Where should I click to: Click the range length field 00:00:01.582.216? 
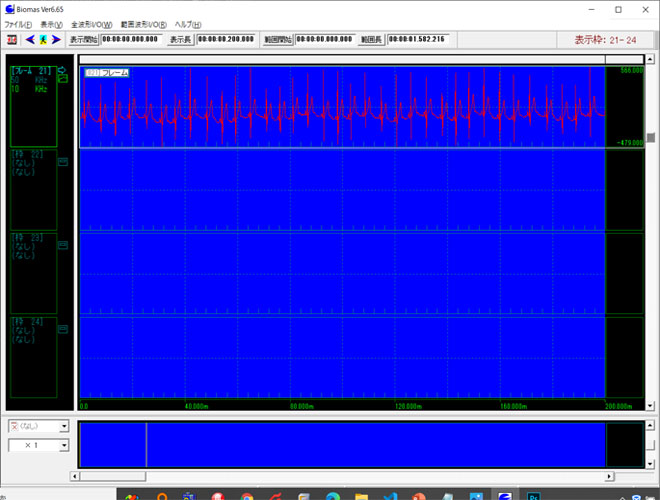[418, 39]
